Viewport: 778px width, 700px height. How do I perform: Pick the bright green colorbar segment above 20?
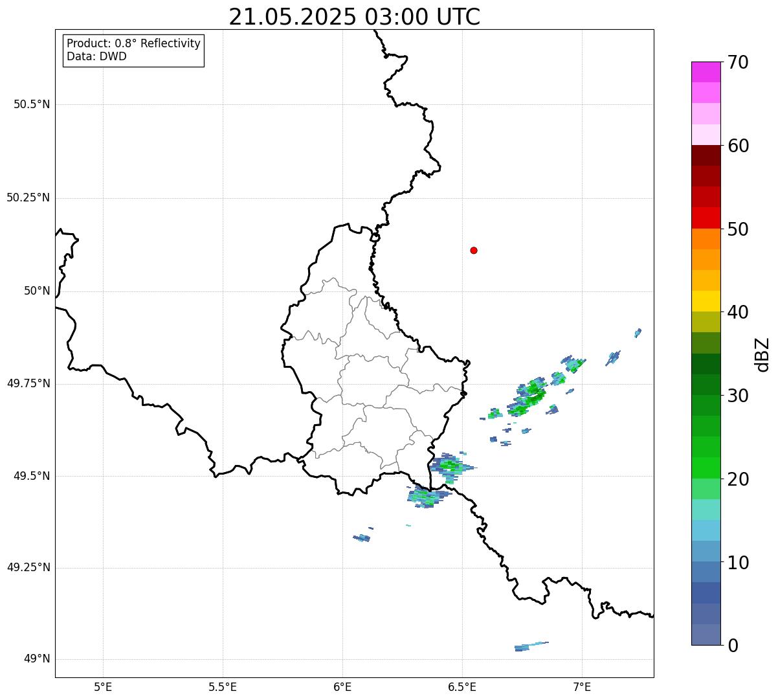pyautogui.click(x=706, y=468)
